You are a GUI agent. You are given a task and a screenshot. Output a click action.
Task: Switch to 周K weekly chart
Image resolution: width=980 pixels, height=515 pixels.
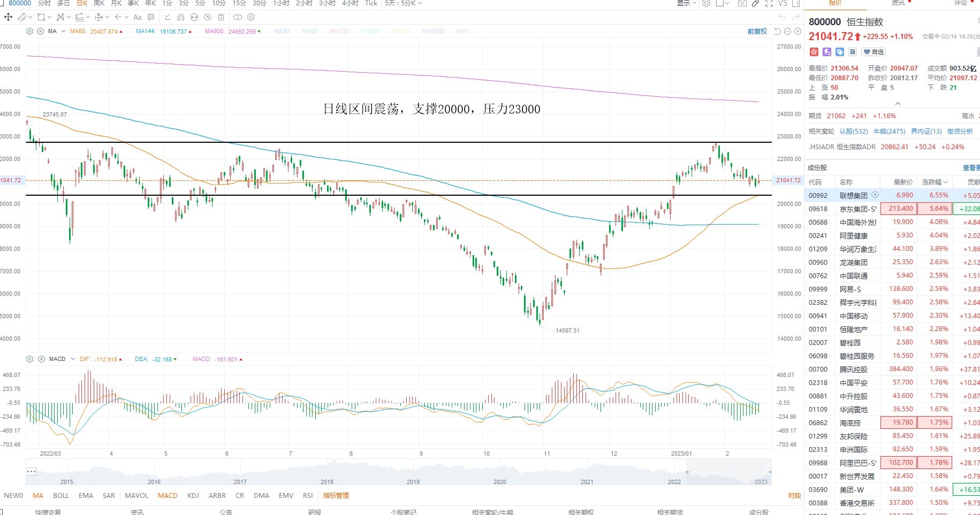point(99,4)
